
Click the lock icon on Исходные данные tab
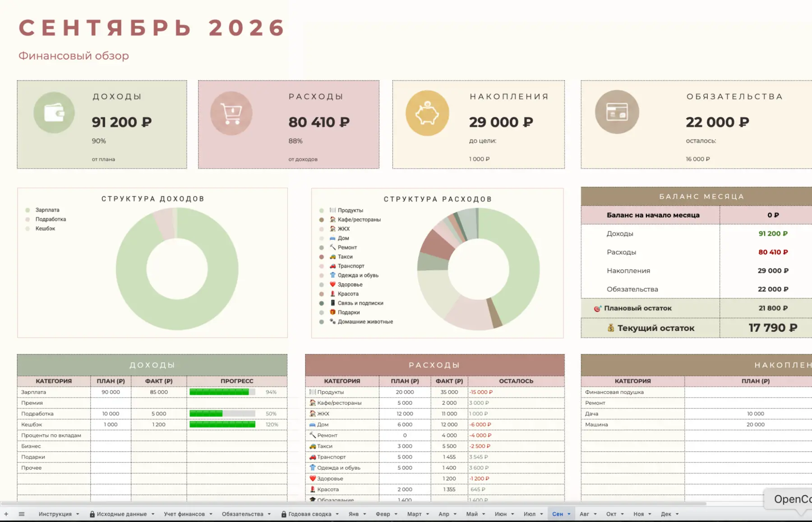click(92, 514)
